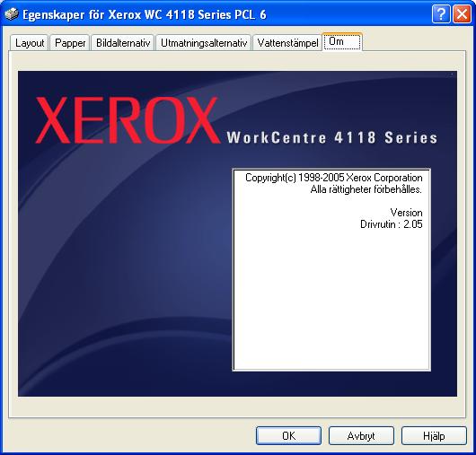Select the Bildalternativ tab
This screenshot has height=455, width=476.
tap(123, 43)
